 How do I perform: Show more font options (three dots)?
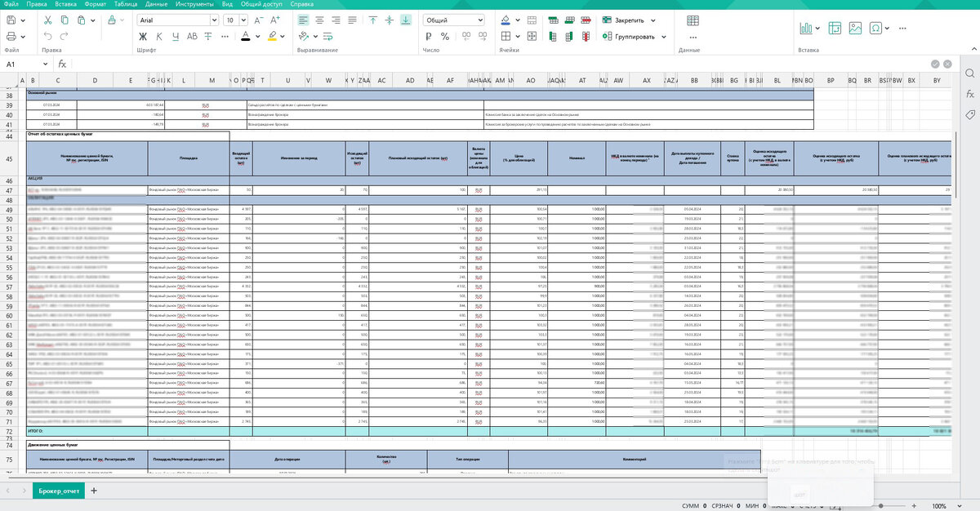pos(225,36)
